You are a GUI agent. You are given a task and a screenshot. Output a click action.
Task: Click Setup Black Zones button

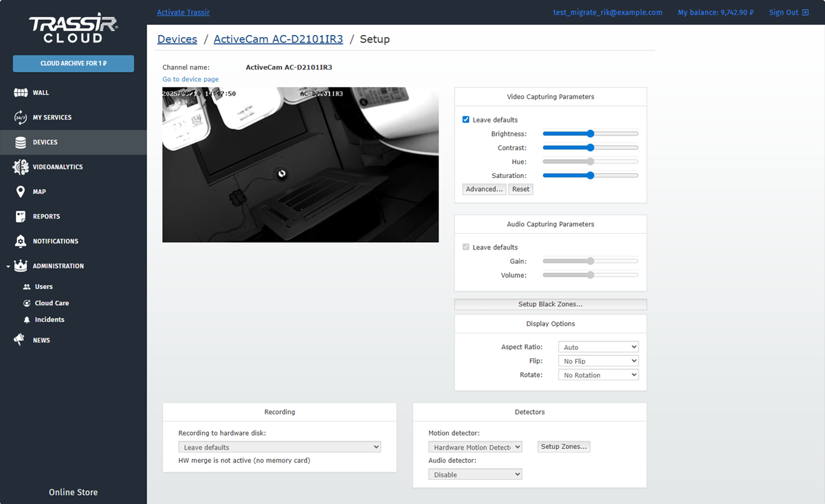pos(550,304)
